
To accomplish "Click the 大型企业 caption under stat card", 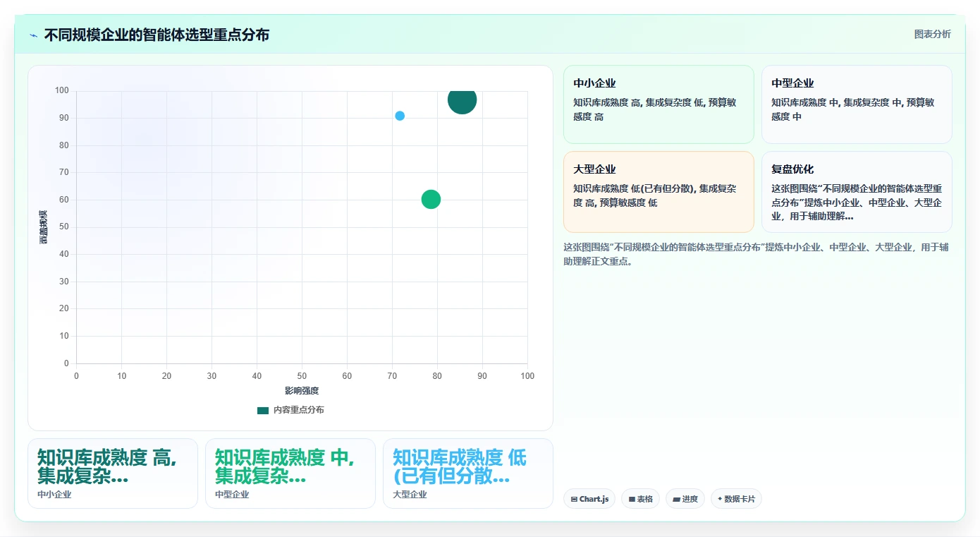I will click(410, 495).
